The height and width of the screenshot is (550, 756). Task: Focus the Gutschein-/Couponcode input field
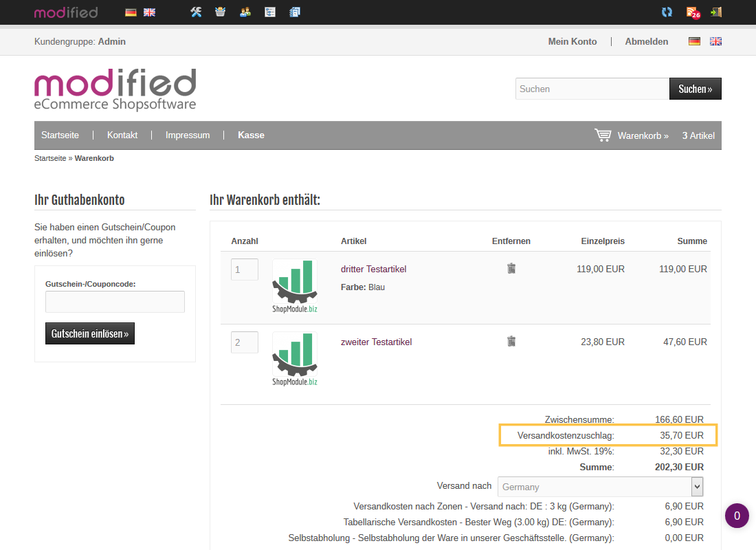[115, 302]
